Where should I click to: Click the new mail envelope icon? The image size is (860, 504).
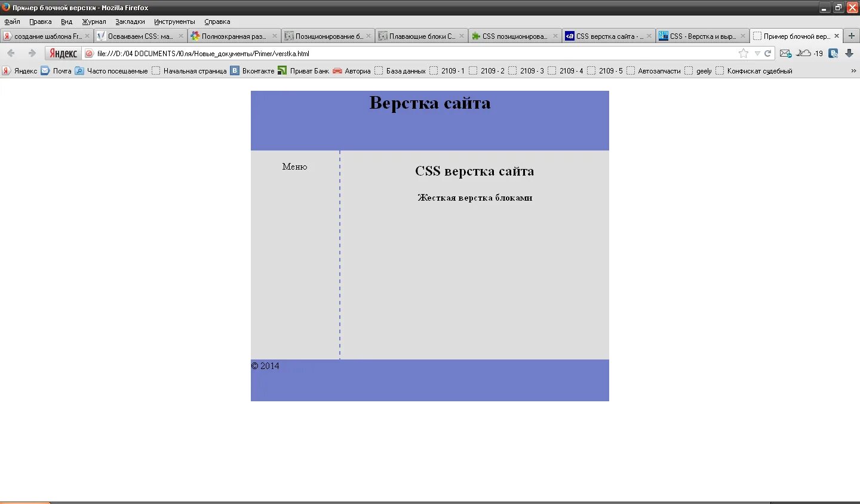tap(785, 53)
